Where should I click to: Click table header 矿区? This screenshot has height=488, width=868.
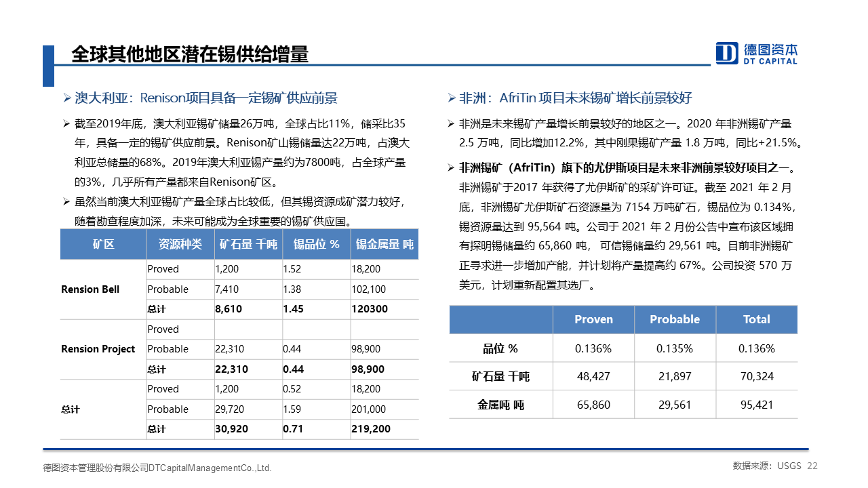click(x=103, y=244)
